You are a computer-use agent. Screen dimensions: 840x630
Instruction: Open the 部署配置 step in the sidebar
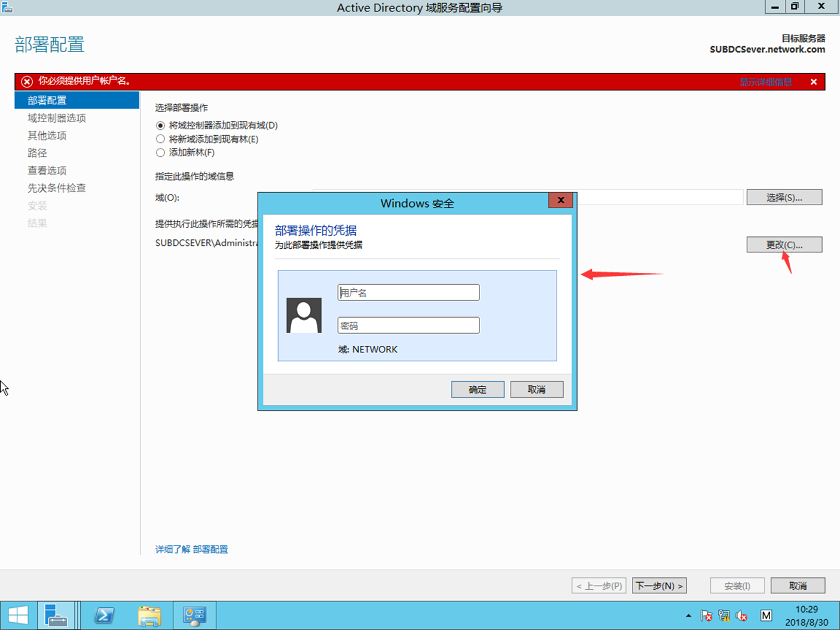(77, 101)
